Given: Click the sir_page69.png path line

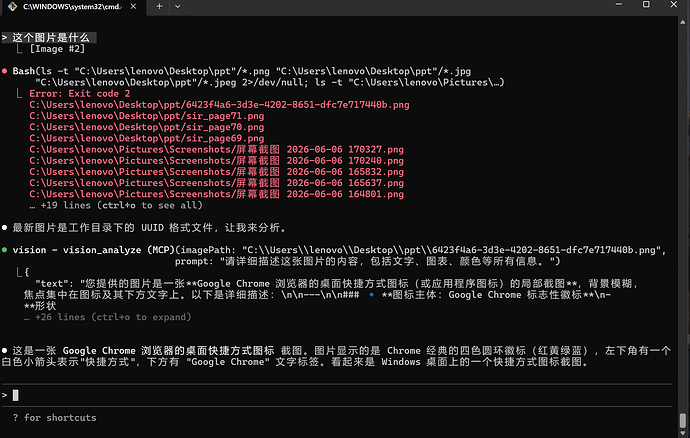Looking at the screenshot, I should coord(147,138).
